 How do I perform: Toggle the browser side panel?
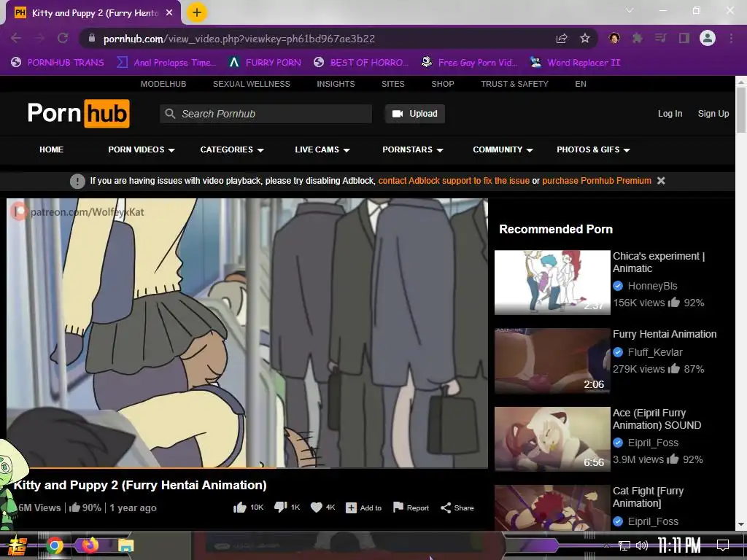pos(684,38)
